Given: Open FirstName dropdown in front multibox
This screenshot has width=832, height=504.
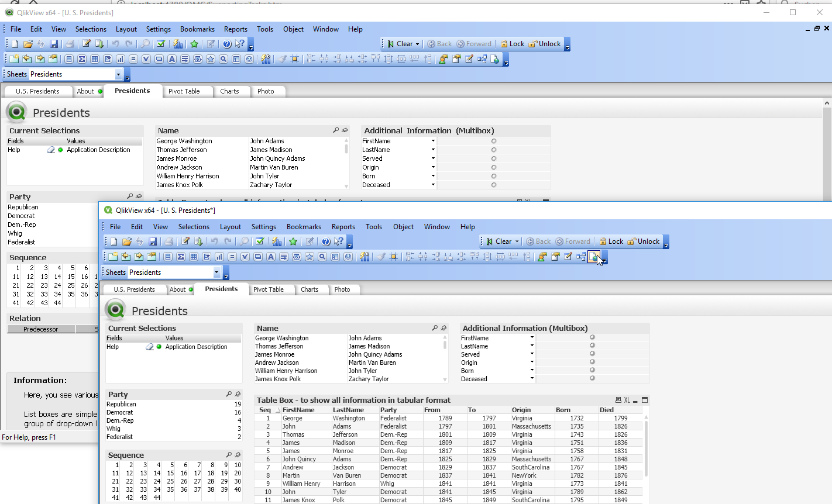Looking at the screenshot, I should click(x=532, y=337).
